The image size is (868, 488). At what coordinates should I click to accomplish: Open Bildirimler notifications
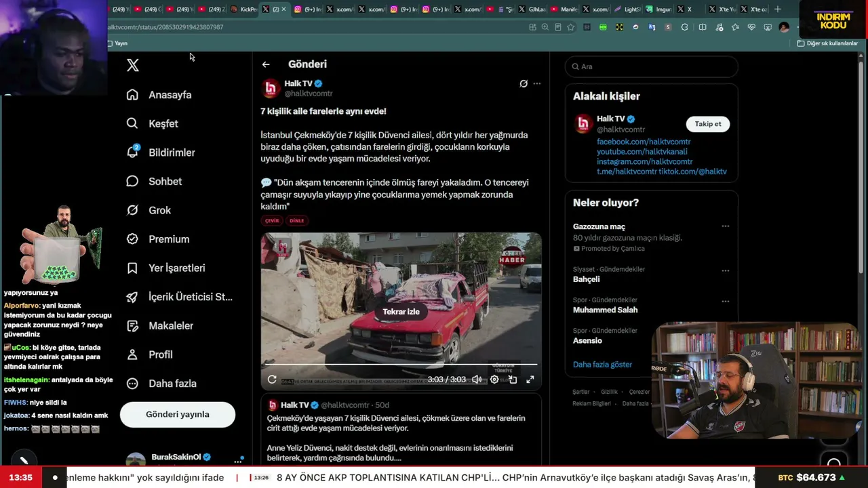tap(161, 152)
